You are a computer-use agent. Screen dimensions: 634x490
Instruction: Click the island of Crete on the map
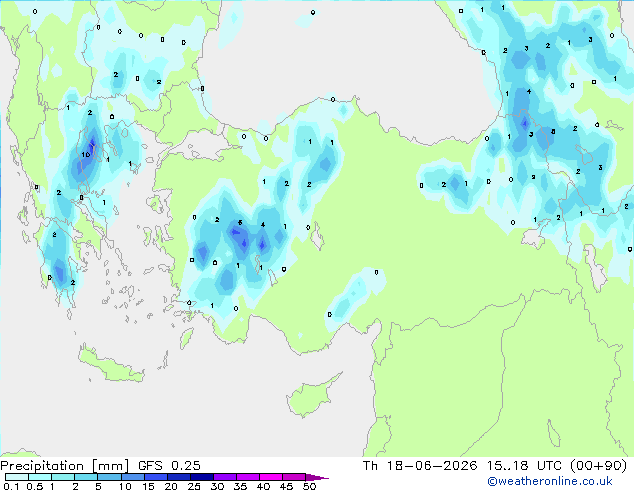coord(109,364)
